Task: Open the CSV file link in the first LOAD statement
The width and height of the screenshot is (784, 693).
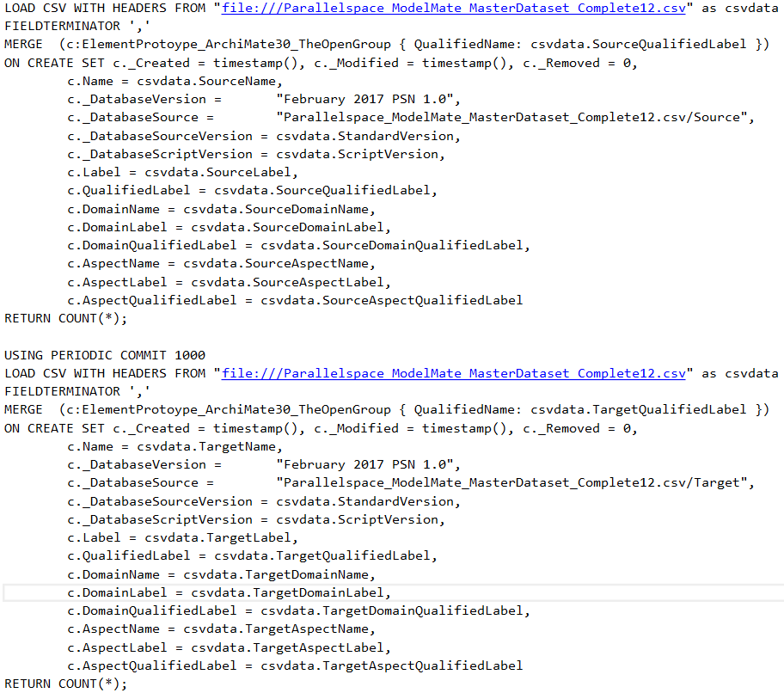Action: tap(454, 8)
